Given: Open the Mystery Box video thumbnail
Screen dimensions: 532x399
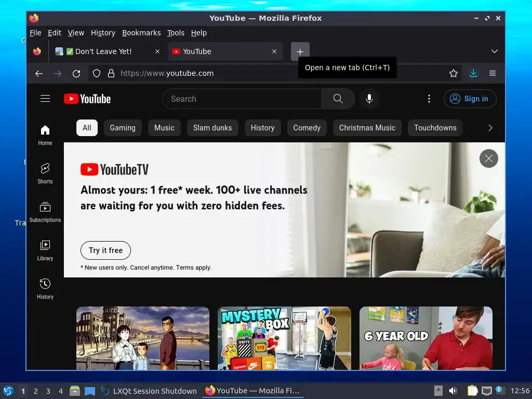Looking at the screenshot, I should point(284,338).
